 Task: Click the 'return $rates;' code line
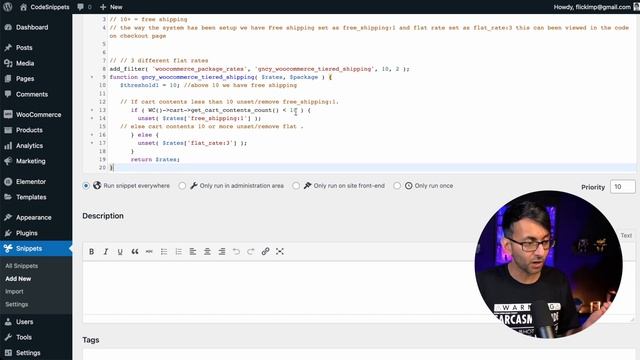[155, 160]
